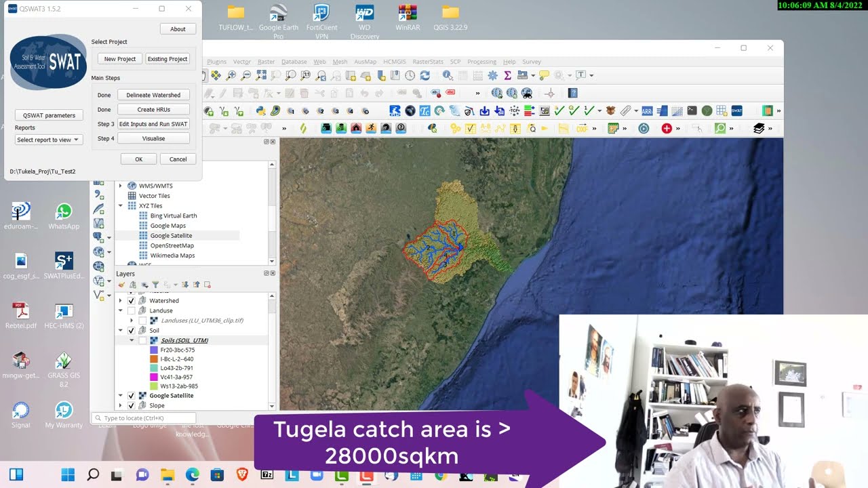Click the Zoom Full extent tool
Viewport: 868px width, 488px height.
(x=260, y=75)
